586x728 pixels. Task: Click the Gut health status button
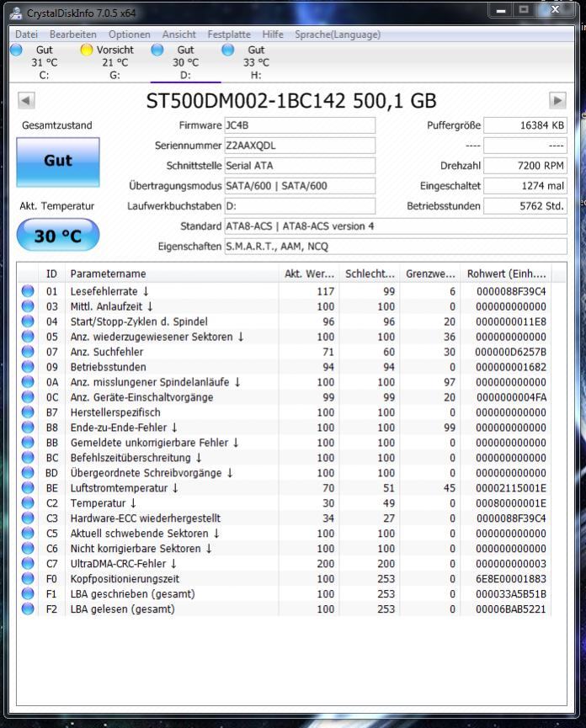click(58, 162)
